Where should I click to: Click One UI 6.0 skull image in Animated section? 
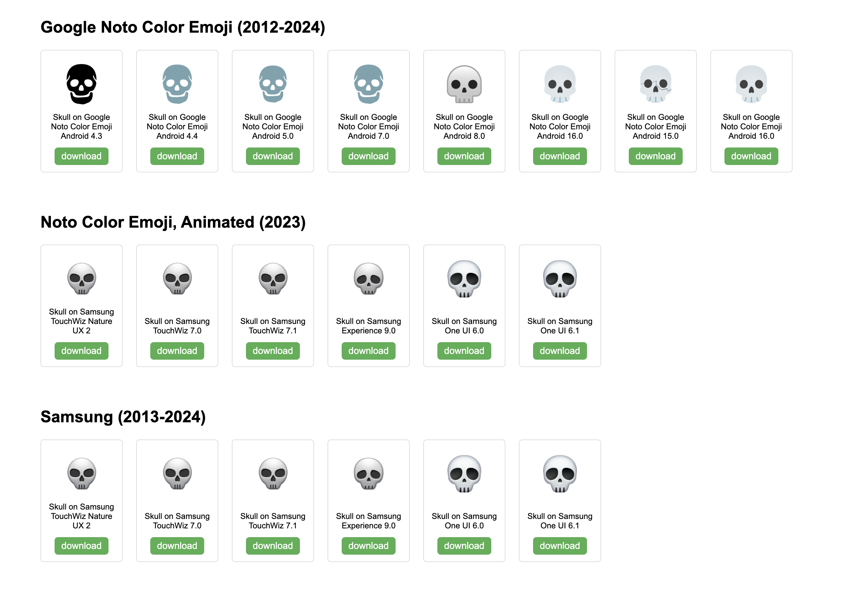point(464,278)
